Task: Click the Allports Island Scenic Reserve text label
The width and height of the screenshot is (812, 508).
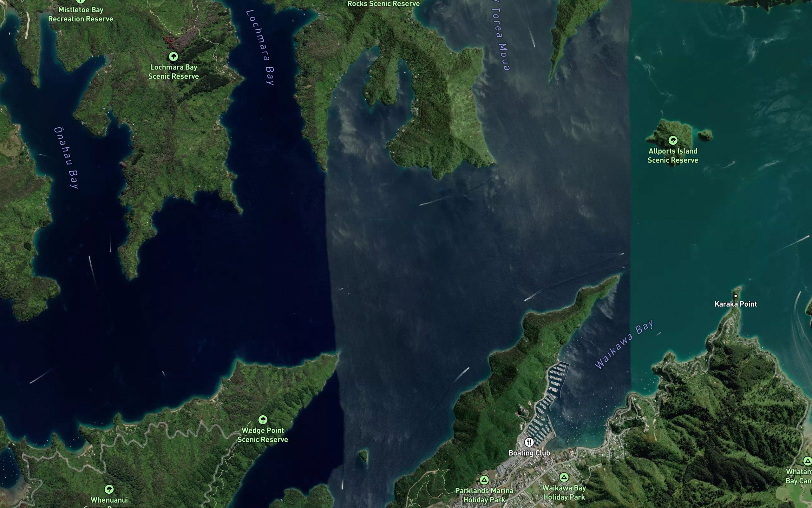Action: click(x=673, y=156)
